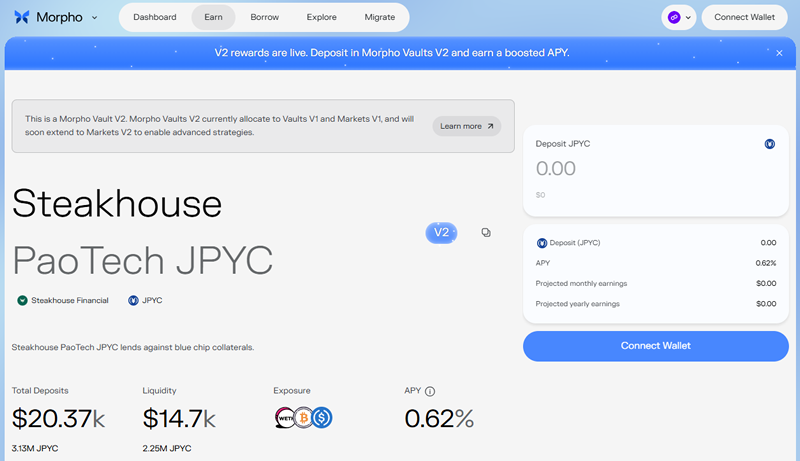Expand the Morpho app menu chevron
This screenshot has height=461, width=800.
click(94, 17)
